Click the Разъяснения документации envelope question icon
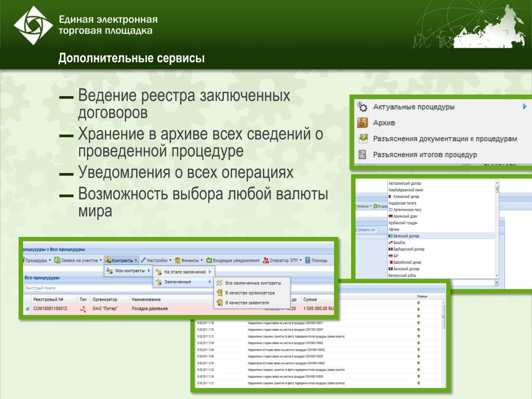Screen dimensions: 532x399 coord(362,138)
